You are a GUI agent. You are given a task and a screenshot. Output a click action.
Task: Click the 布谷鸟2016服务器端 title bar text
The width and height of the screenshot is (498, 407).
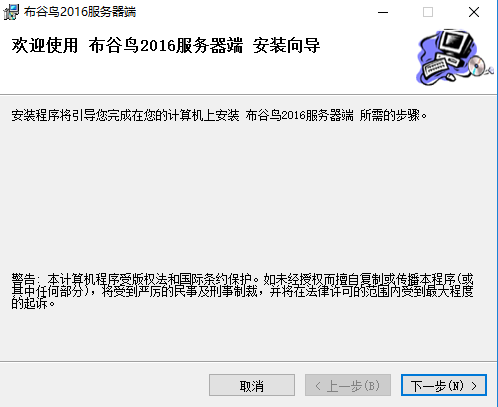80,12
